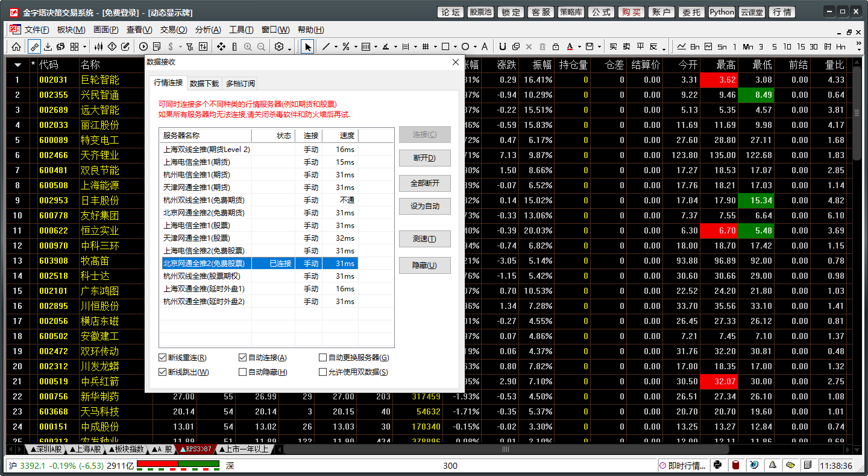Select the rectangle shape tool

pyautogui.click(x=445, y=46)
